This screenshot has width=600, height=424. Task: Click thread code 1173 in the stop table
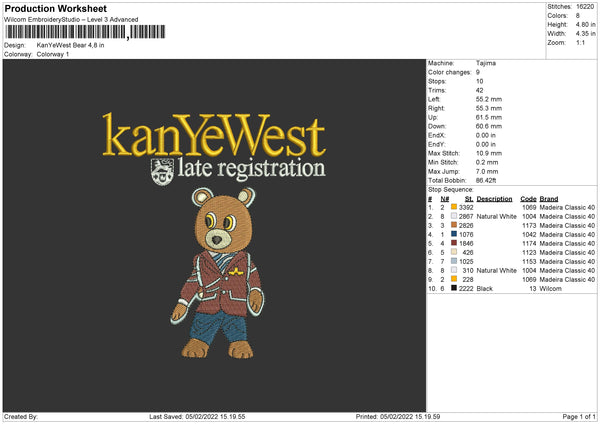click(529, 225)
